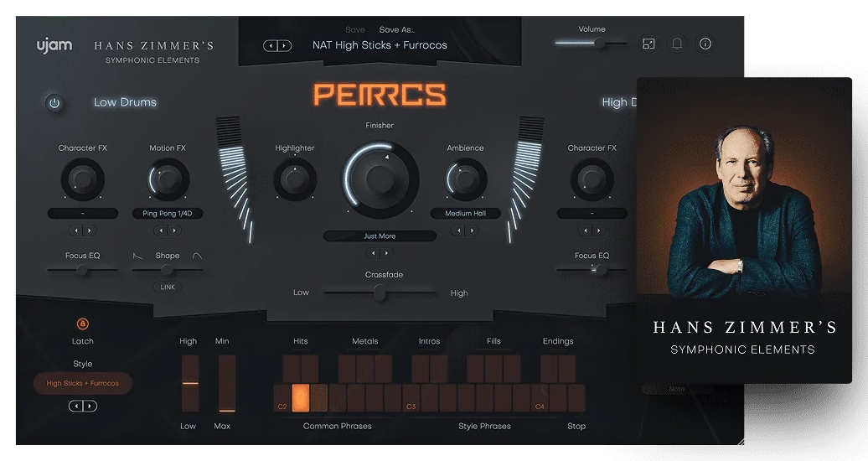Open the Ping Pong 1/4D Motion FX selector
868x461 pixels.
point(168,214)
